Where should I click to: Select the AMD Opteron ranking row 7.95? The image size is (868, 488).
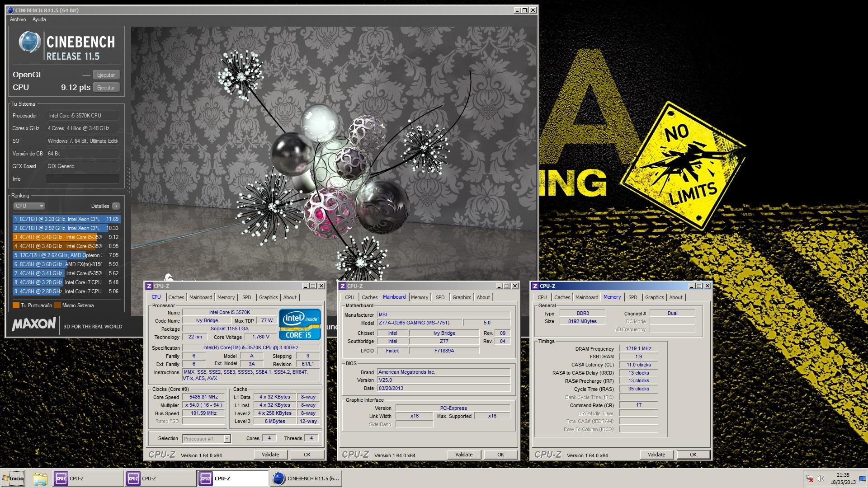[x=66, y=255]
